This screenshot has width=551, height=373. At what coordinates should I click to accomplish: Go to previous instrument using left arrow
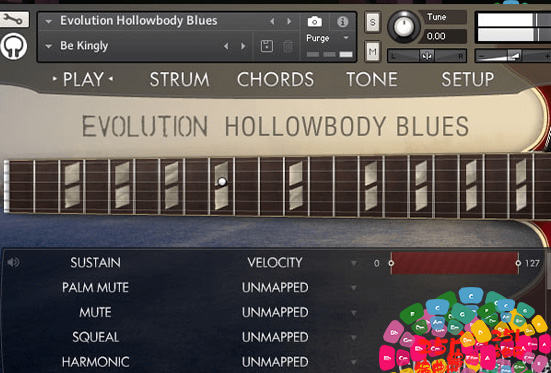[272, 21]
